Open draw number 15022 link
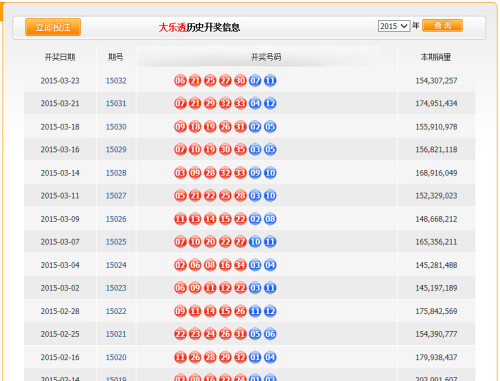 [116, 311]
